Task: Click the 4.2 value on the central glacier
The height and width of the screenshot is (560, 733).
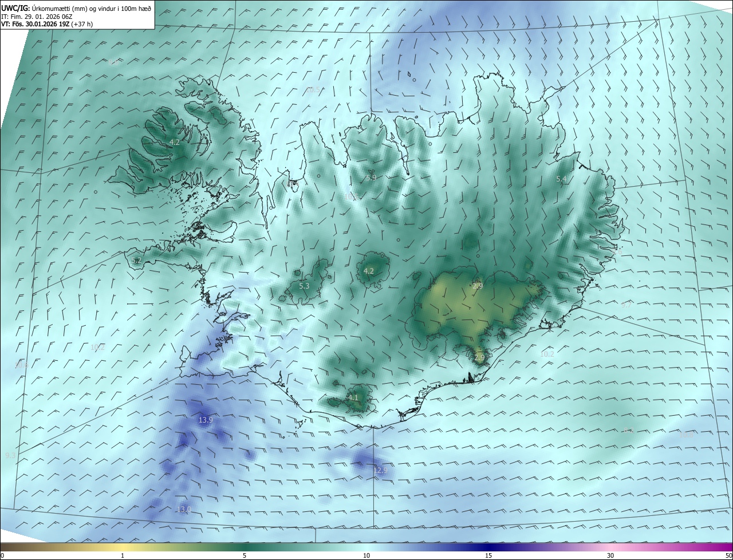Action: click(x=369, y=271)
